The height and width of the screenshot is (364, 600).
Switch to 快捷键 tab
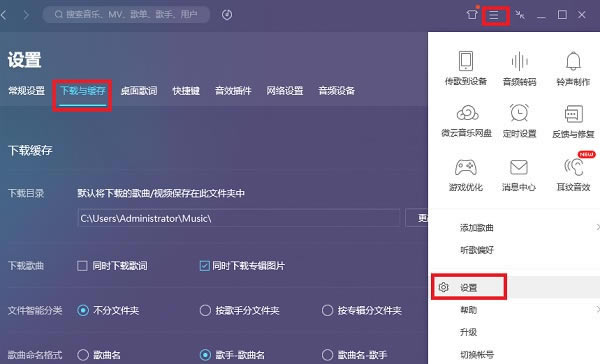(186, 91)
